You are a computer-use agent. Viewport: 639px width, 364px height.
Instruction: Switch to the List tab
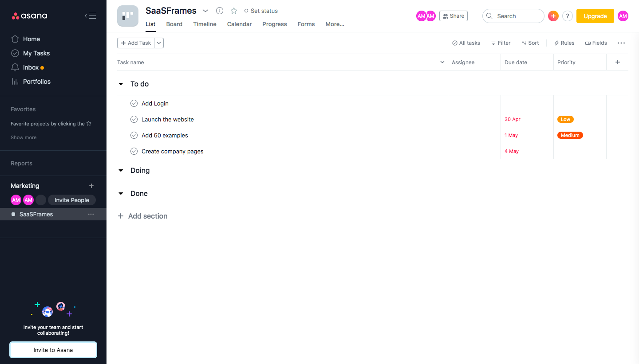(150, 24)
